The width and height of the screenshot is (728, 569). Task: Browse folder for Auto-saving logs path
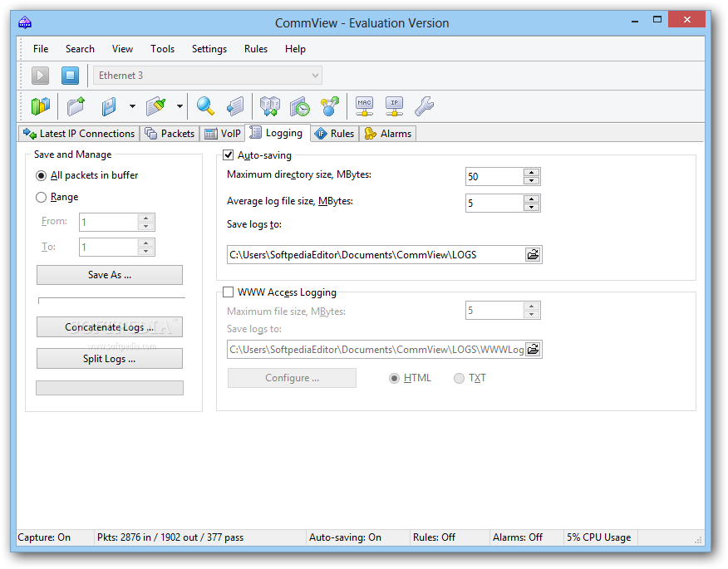click(x=533, y=254)
